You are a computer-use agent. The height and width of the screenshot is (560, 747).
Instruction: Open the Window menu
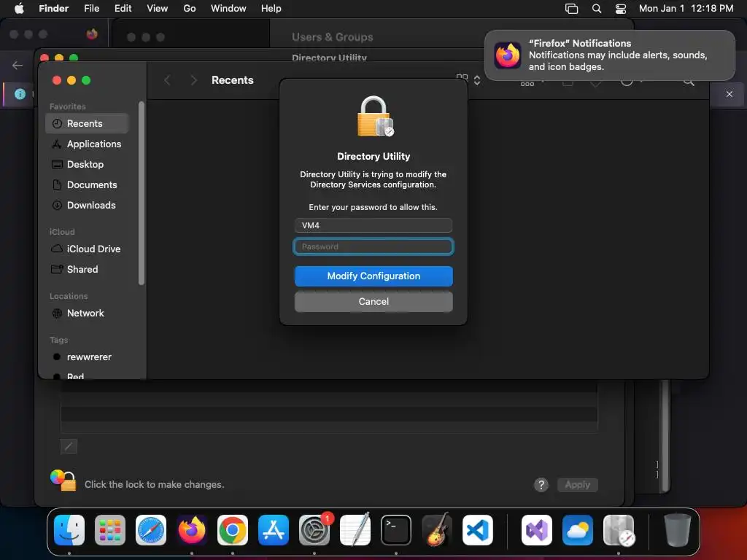pyautogui.click(x=228, y=9)
